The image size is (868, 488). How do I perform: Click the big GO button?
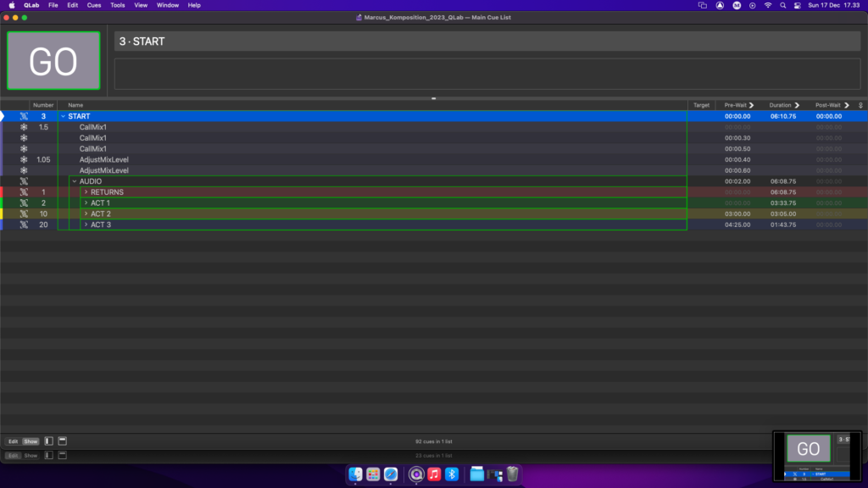point(53,60)
